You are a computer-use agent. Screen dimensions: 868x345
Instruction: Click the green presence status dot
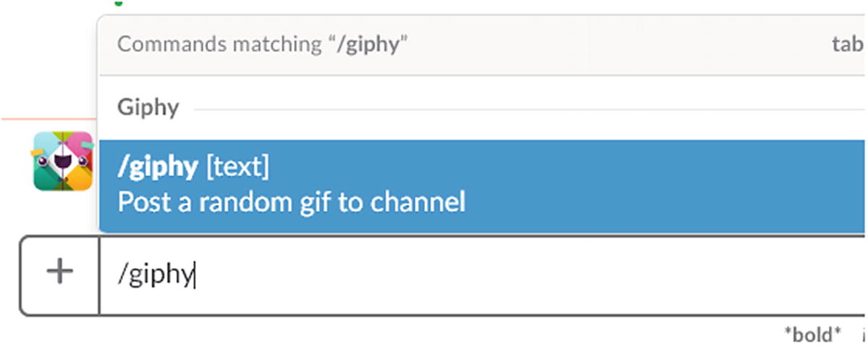[x=119, y=3]
